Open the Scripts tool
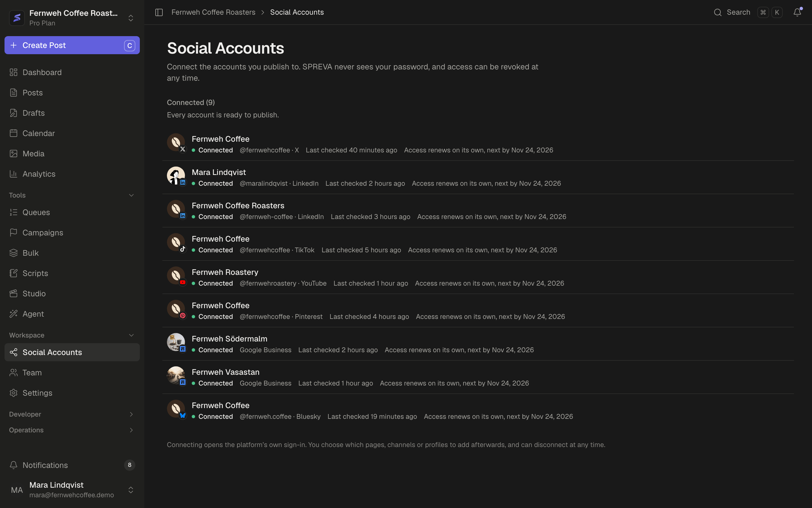 click(72, 273)
